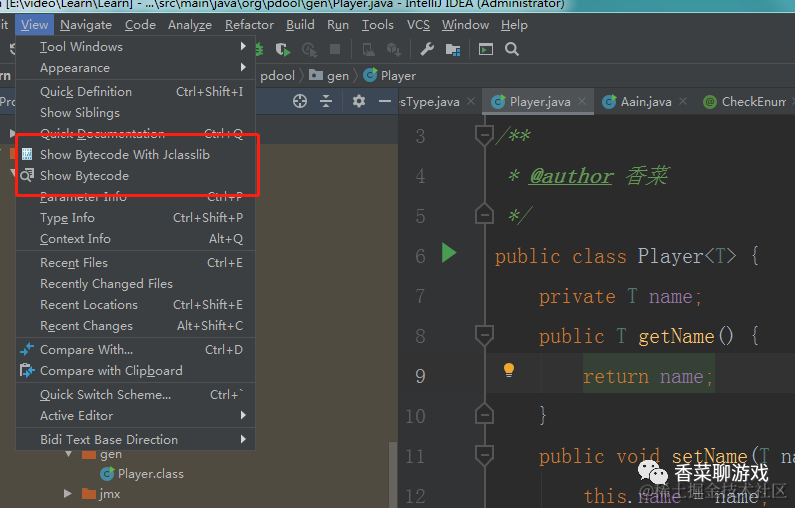Click the Profiler run icon
This screenshot has width=795, height=508.
pos(309,49)
